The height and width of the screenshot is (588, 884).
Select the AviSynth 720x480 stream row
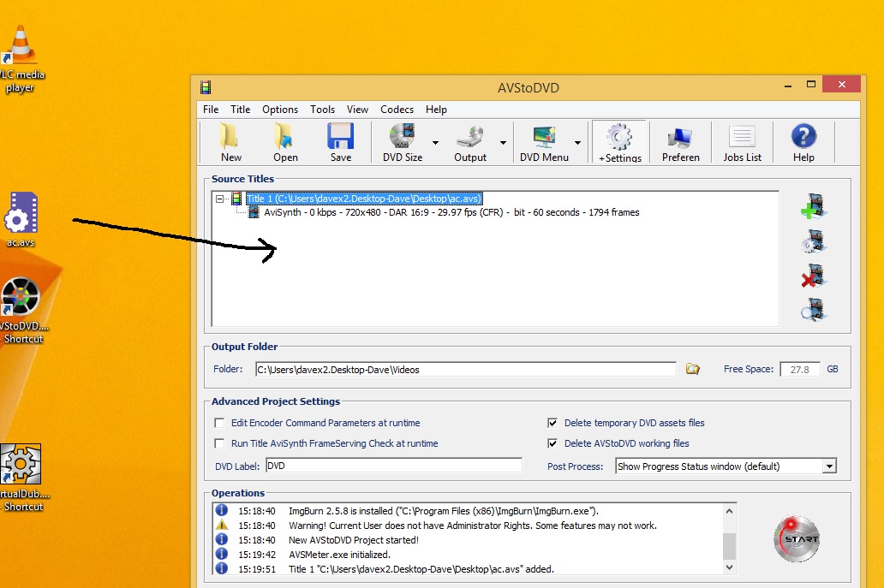[451, 212]
